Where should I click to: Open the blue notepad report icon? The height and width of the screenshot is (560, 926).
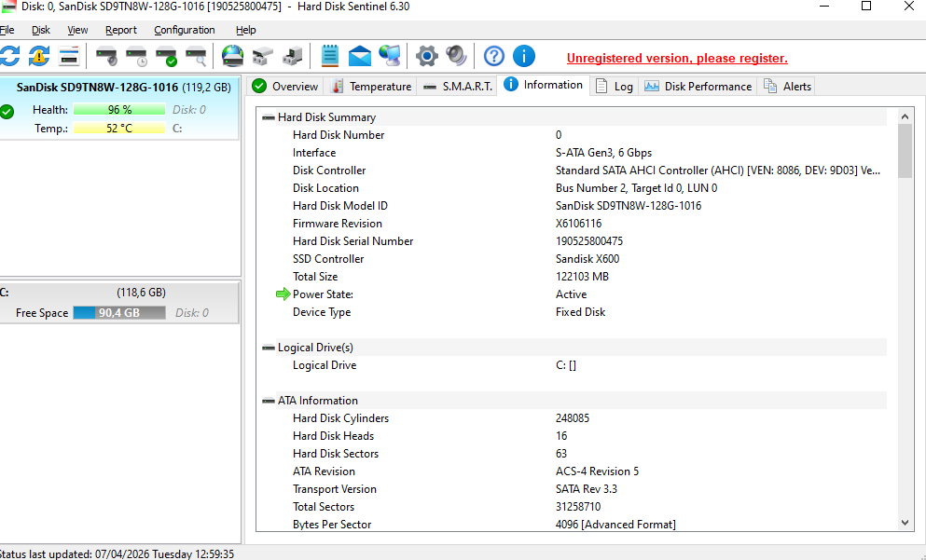coord(329,56)
